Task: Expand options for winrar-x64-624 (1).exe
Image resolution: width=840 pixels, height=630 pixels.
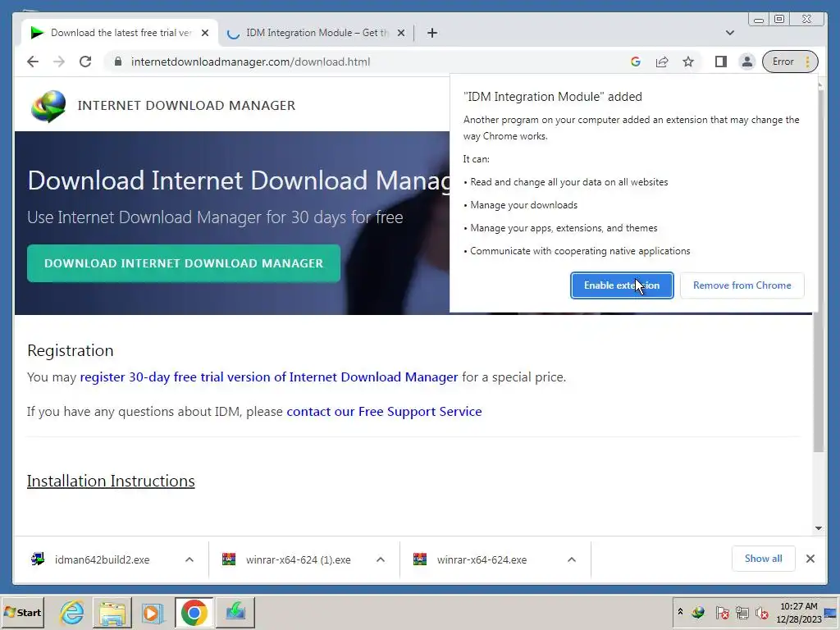Action: pos(381,559)
